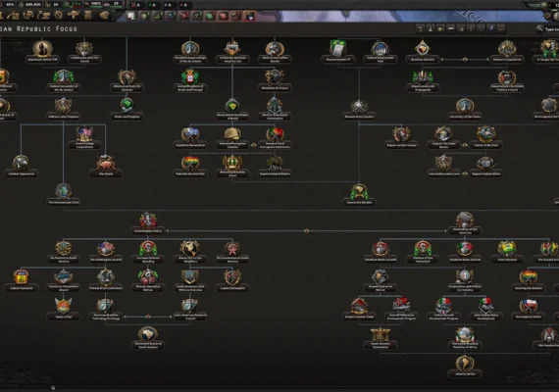Pick the Potenji River Conference focus
The width and height of the screenshot is (559, 392).
pyautogui.click(x=106, y=281)
